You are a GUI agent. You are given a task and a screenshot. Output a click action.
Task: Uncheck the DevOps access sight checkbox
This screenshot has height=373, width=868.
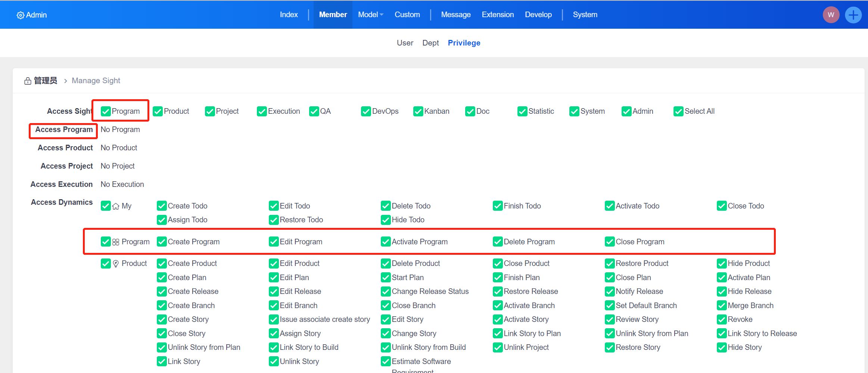click(365, 112)
